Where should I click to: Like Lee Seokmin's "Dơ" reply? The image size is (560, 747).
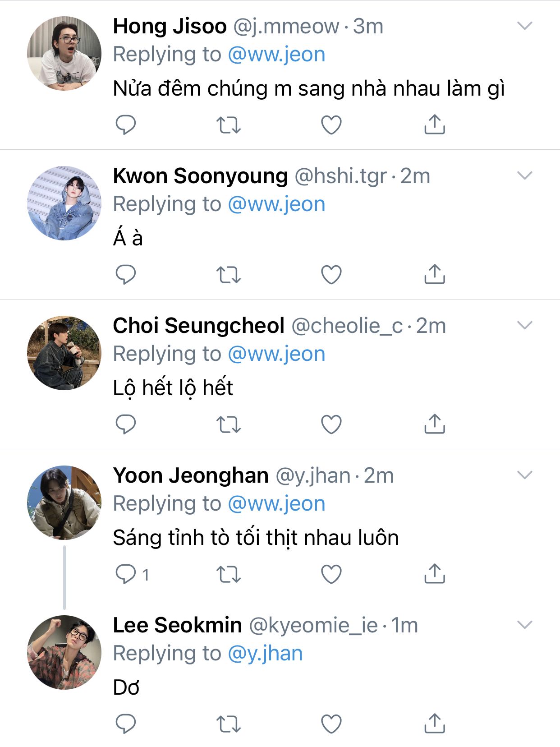[x=331, y=724]
